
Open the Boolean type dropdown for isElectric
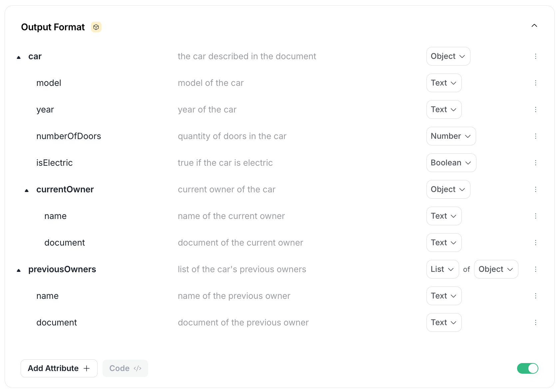451,163
